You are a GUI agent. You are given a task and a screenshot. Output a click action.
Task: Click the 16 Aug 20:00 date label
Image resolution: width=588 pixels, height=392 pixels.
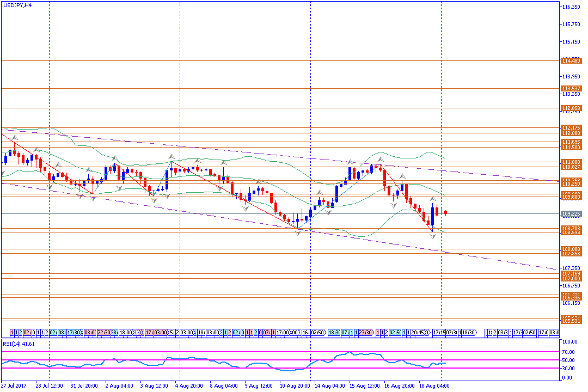[400, 385]
